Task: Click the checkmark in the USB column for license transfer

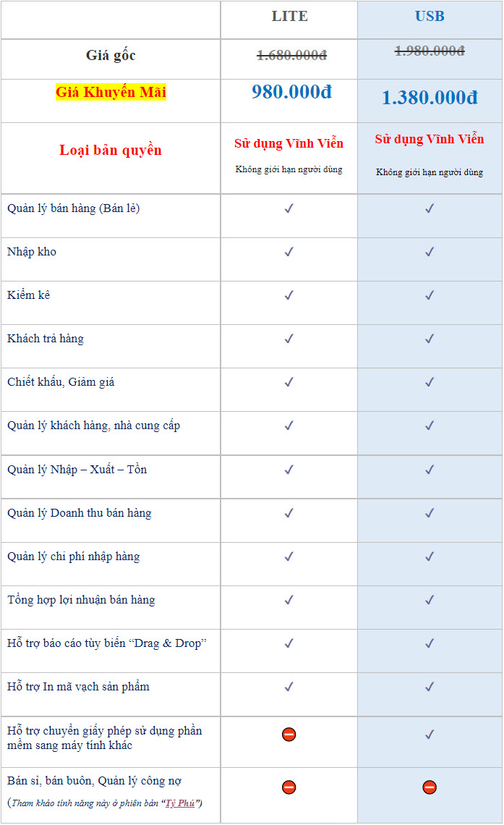Action: pos(430,734)
